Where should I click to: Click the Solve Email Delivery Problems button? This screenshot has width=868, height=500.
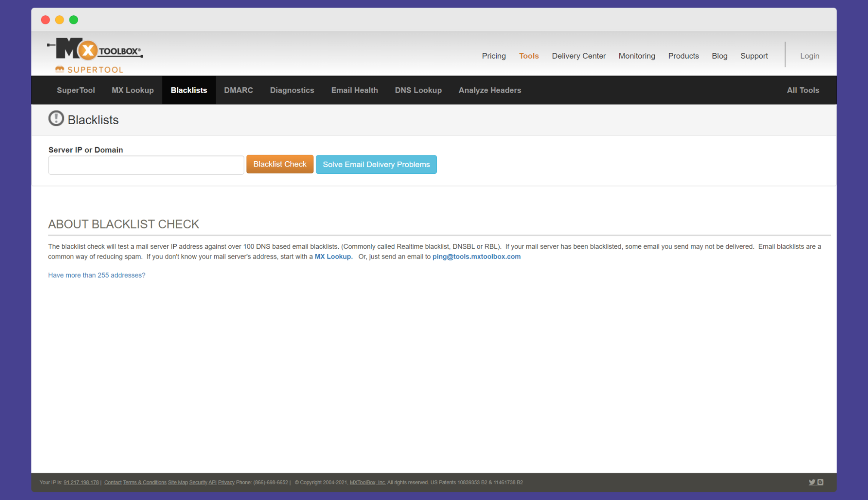(x=377, y=164)
